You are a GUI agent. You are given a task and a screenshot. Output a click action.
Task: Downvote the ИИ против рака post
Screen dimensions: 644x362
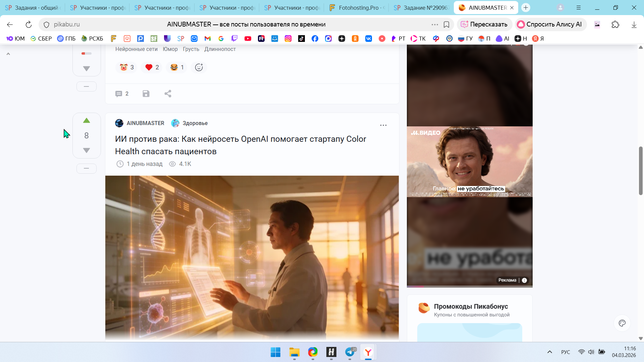coord(87,150)
